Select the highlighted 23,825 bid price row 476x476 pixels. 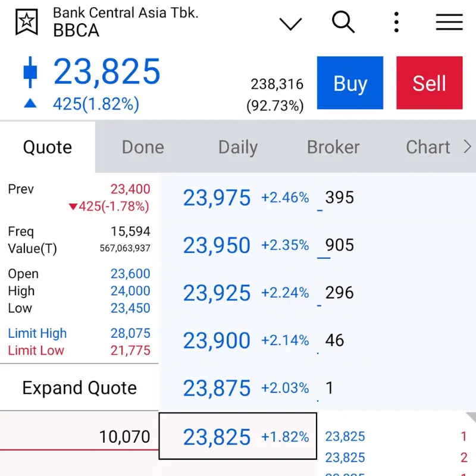point(237,437)
